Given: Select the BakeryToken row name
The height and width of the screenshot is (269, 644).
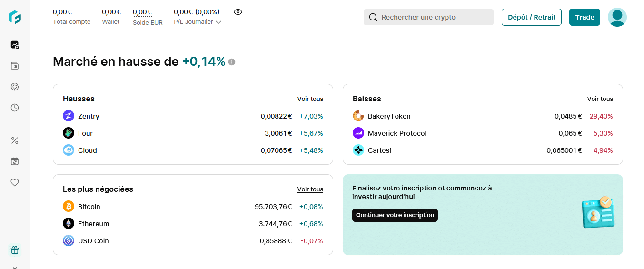Looking at the screenshot, I should pos(389,116).
